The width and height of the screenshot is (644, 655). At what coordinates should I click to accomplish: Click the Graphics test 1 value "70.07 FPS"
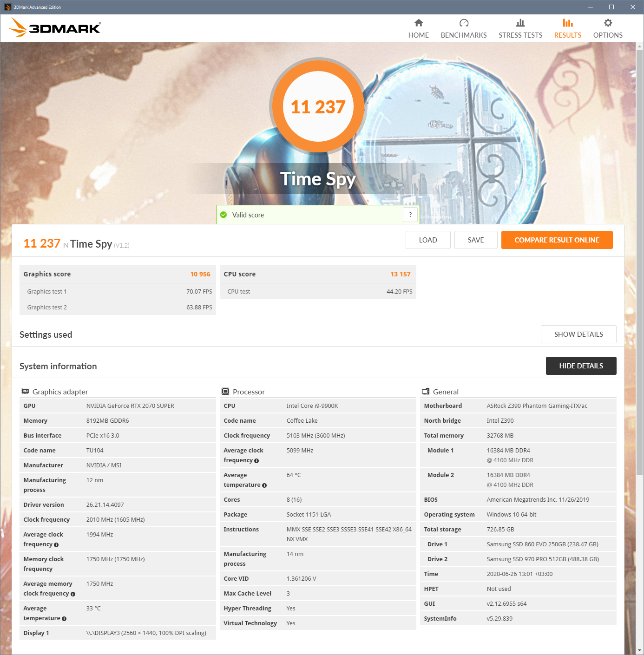(x=199, y=292)
